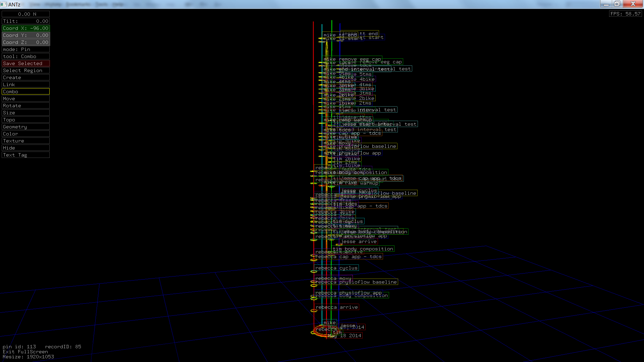Screen dimensions: 644x362
Task: Choose Select Region from the side menu
Action: click(x=25, y=70)
